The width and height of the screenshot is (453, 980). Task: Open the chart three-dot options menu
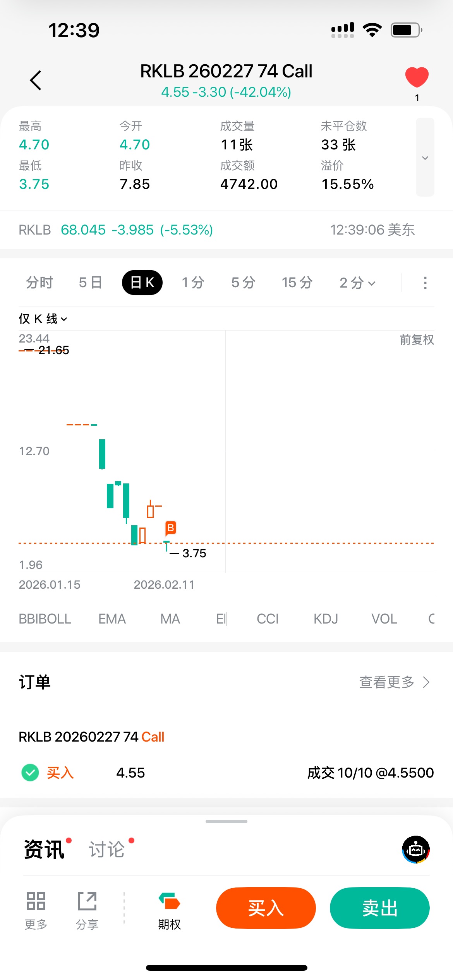tap(425, 283)
